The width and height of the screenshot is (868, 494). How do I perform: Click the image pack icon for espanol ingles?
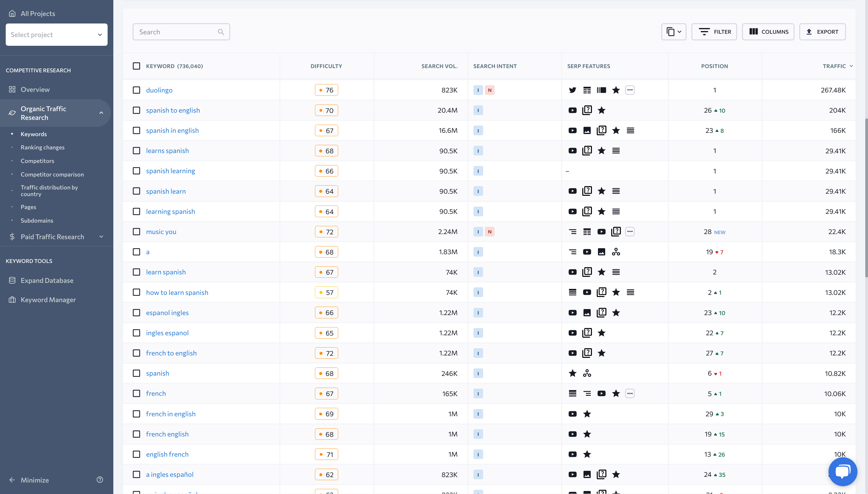[587, 312]
